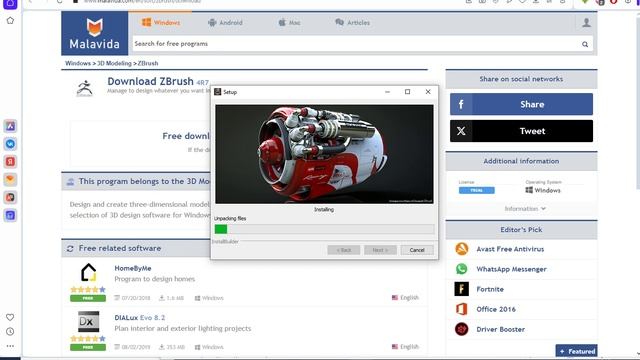
Task: Click the Trial license badge
Action: coord(476,190)
